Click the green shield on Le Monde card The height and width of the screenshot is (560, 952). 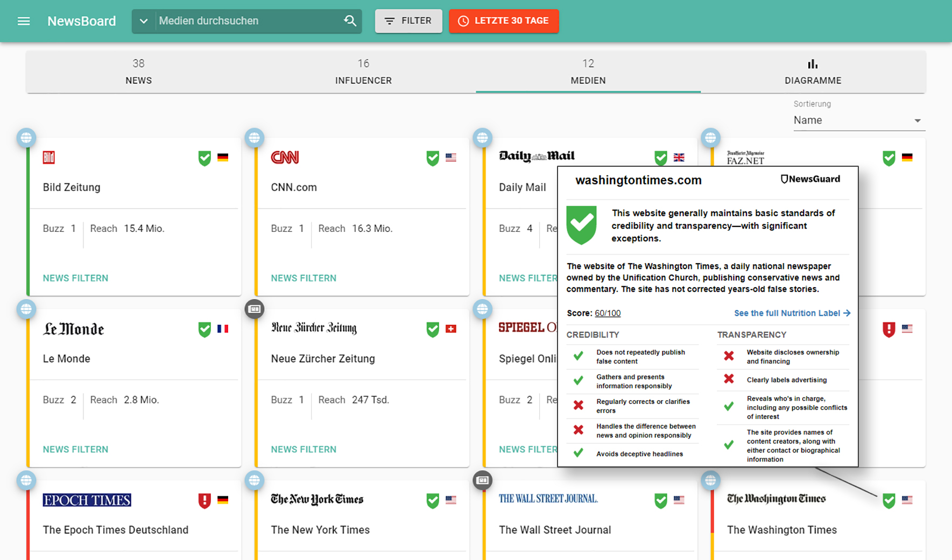204,329
